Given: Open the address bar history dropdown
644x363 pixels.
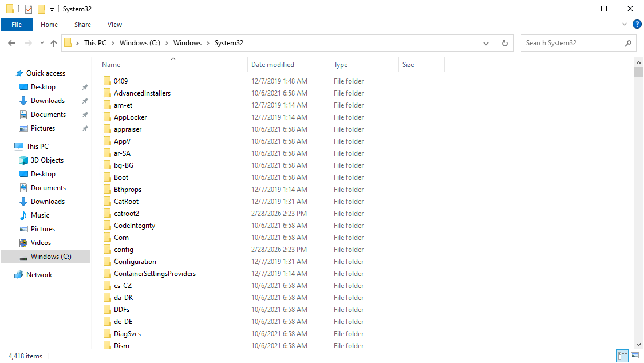Looking at the screenshot, I should (486, 43).
